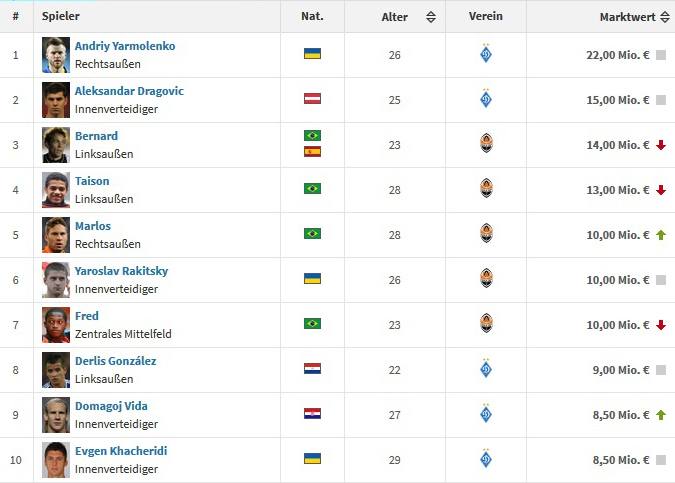Screen dimensions: 675x483
Task: Click green up arrow beside Marlos's market value
Action: tap(661, 235)
